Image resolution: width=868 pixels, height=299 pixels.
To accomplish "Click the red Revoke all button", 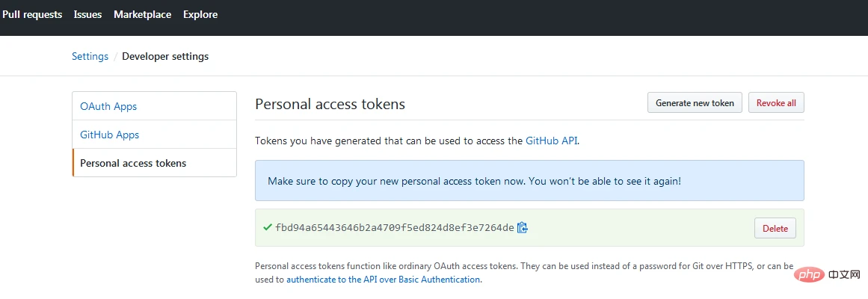I will click(776, 103).
